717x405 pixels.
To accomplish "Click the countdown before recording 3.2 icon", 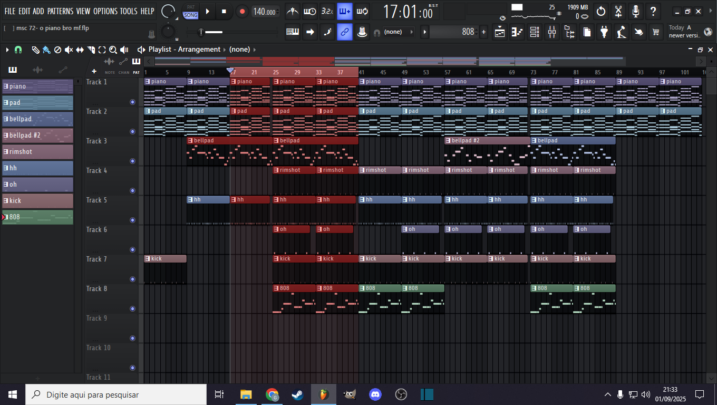I will click(x=327, y=11).
